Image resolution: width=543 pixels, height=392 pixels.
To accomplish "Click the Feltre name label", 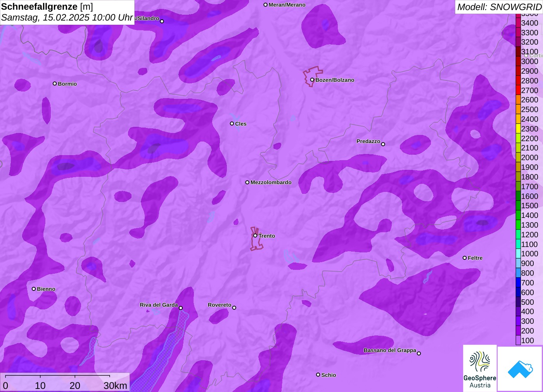I will pyautogui.click(x=475, y=258).
